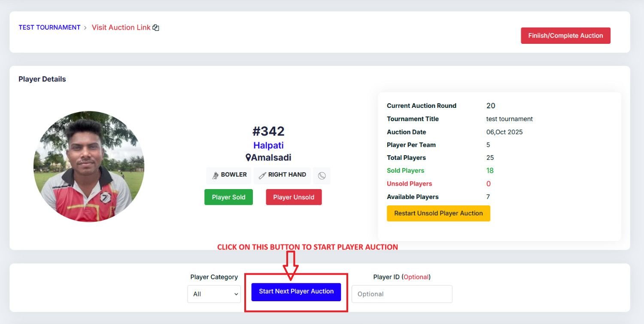Click the Sold Players count 18
The height and width of the screenshot is (324, 644).
[490, 171]
